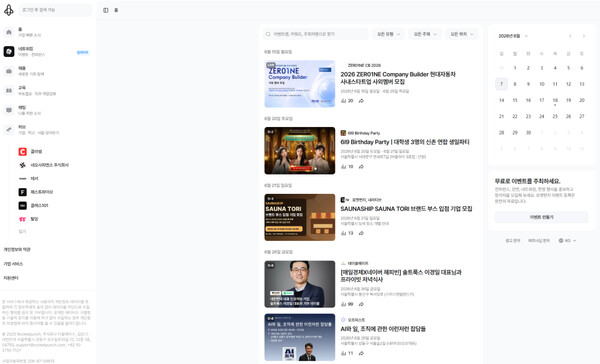Open the privacy policy link in sidebar

17,250
